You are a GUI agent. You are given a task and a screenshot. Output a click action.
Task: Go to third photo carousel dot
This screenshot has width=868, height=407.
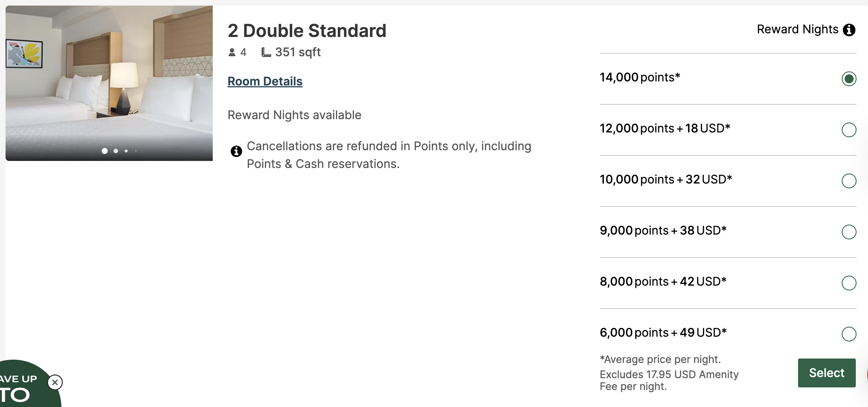tap(126, 151)
